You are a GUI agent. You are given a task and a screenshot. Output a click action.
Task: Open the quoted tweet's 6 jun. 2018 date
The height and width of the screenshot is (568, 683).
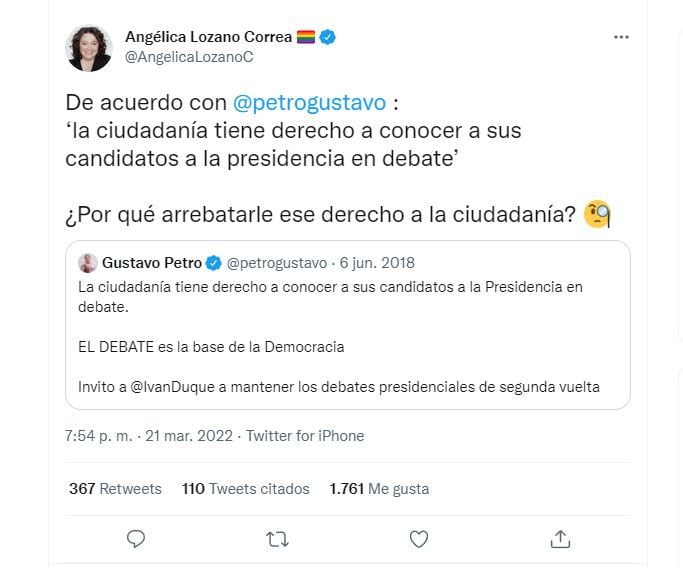click(378, 264)
